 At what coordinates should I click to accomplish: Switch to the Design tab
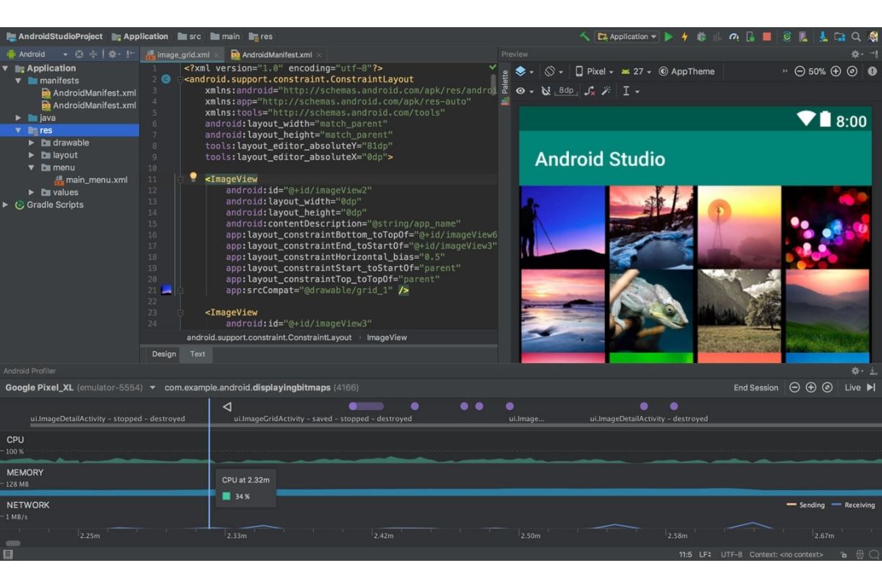pyautogui.click(x=164, y=354)
